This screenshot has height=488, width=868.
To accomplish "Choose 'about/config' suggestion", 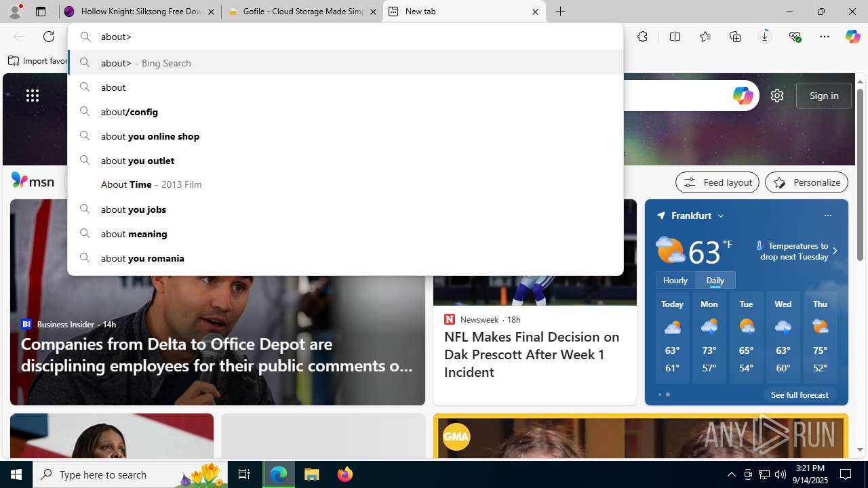I will pyautogui.click(x=345, y=111).
